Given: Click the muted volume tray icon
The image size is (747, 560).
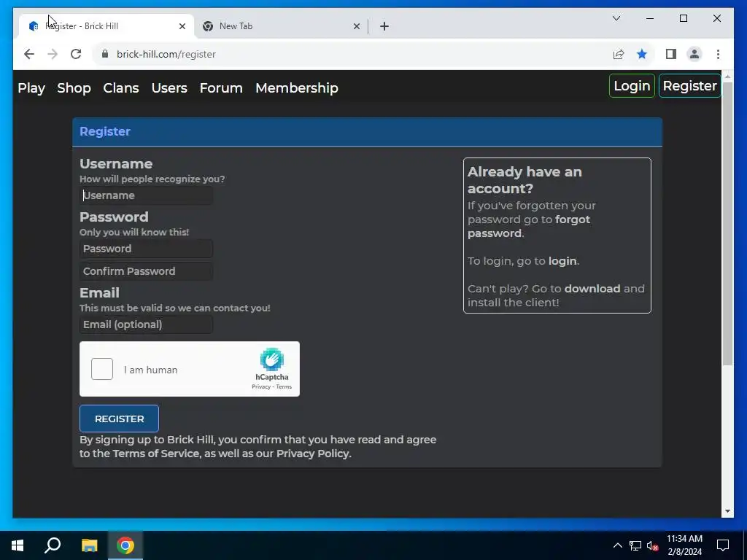Looking at the screenshot, I should pos(653,545).
